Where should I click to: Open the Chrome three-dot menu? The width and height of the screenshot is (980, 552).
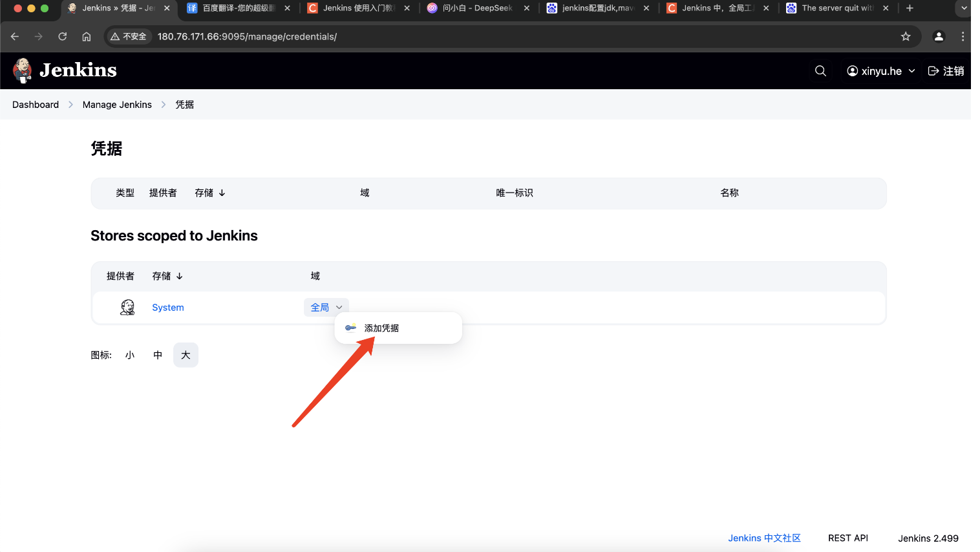[x=963, y=36]
